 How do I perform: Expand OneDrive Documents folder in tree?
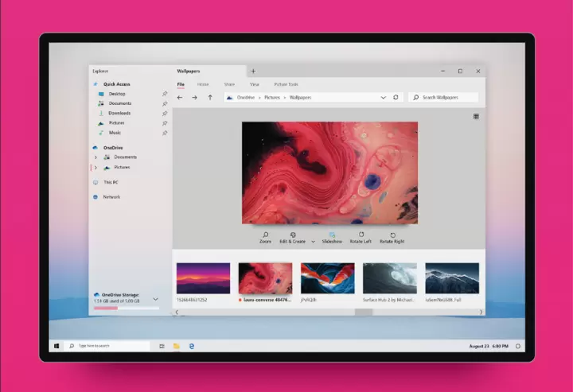[95, 157]
